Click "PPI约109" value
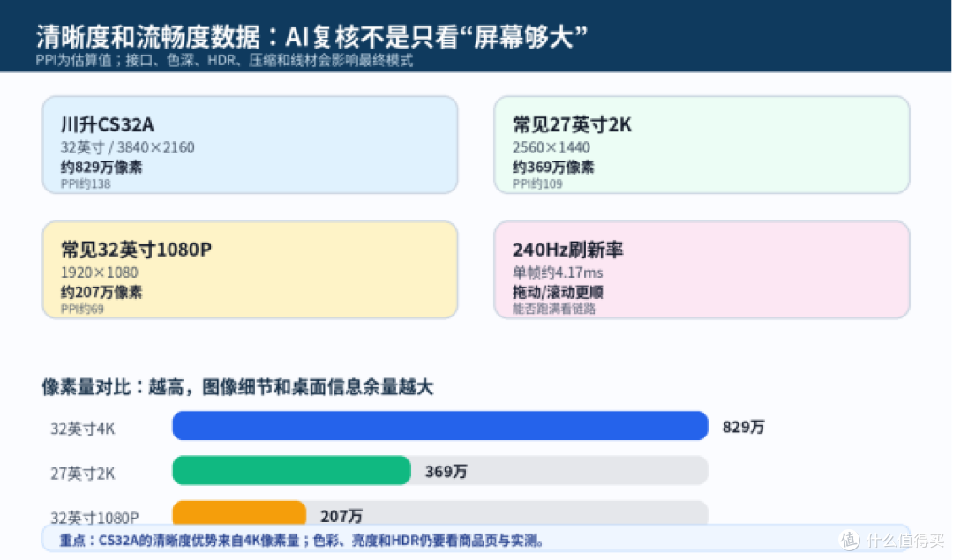The height and width of the screenshot is (560, 953). [537, 183]
